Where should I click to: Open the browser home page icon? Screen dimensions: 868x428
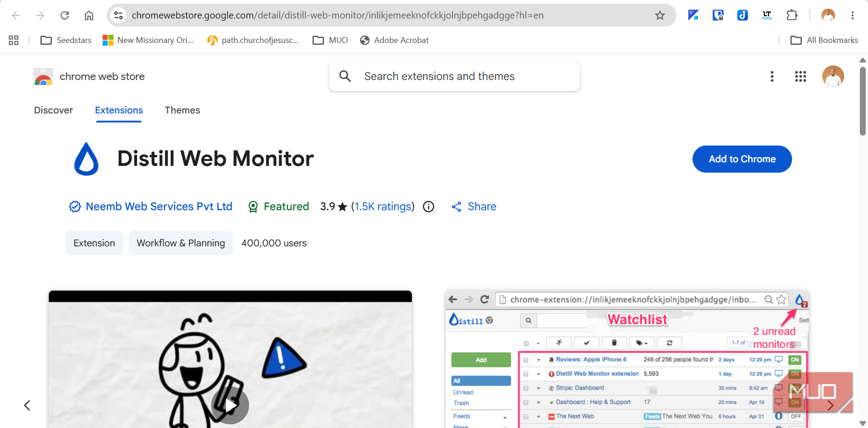pyautogui.click(x=89, y=15)
